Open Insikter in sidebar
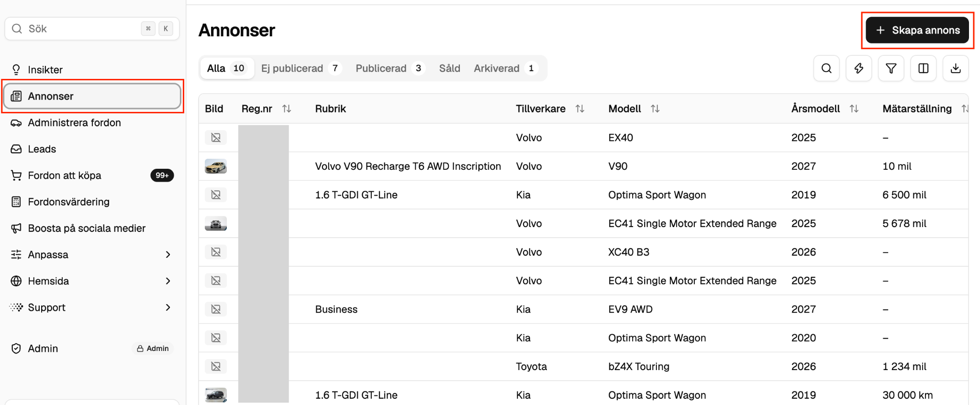This screenshot has width=980, height=405. (92, 70)
